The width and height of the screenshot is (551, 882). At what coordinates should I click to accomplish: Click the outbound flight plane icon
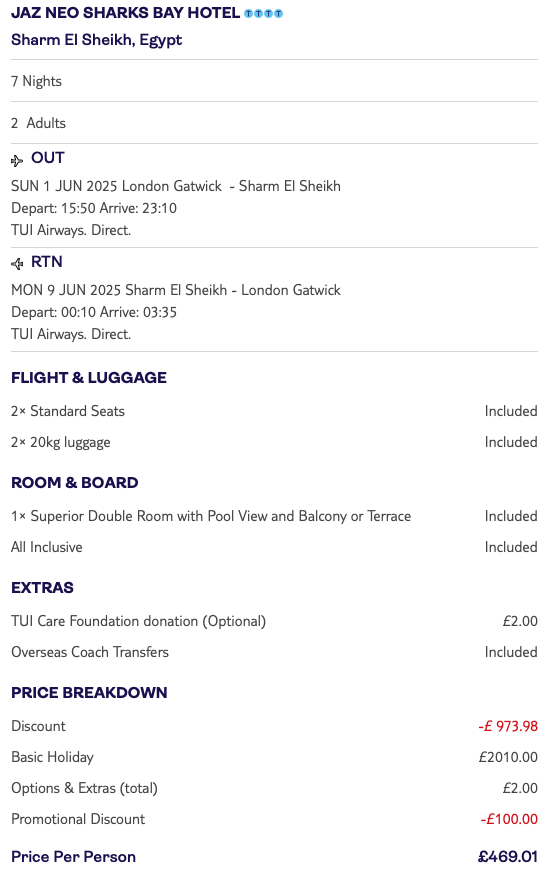pos(17,161)
